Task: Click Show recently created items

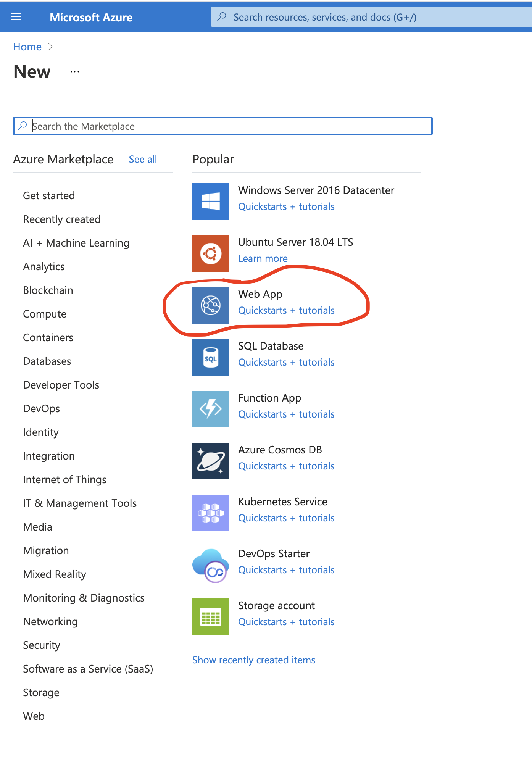Action: (254, 660)
